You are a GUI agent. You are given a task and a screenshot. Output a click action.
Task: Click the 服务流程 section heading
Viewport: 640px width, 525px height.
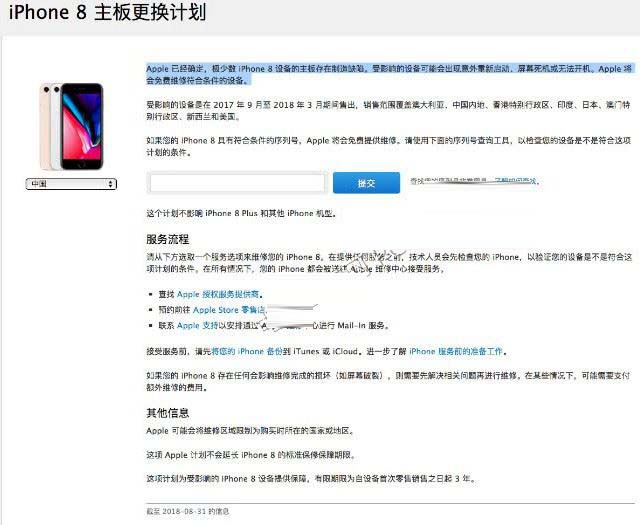click(168, 239)
